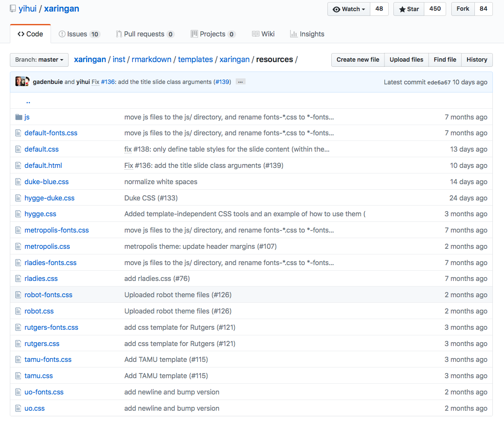Open commit message 'Duke CSS (#133)'
The width and height of the screenshot is (504, 430).
click(x=151, y=198)
